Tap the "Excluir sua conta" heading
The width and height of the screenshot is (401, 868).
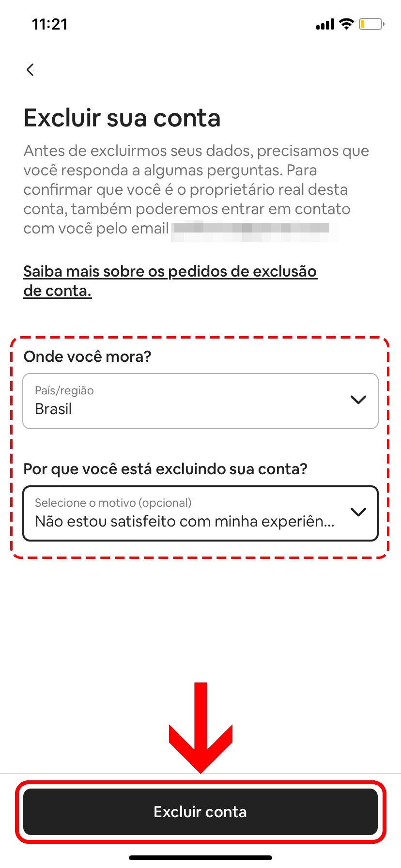pyautogui.click(x=122, y=118)
